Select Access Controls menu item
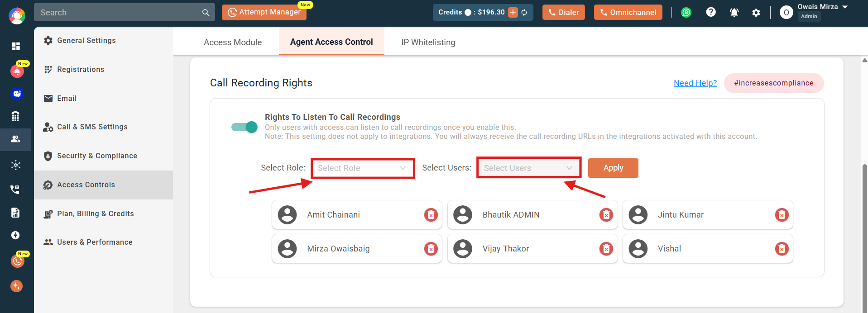The image size is (868, 313). 103,185
